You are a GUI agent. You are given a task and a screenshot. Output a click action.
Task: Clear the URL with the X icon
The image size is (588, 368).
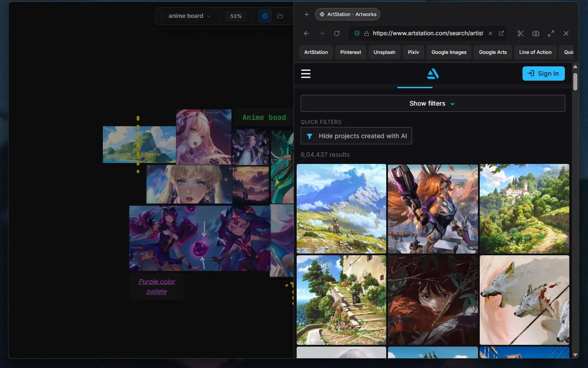tap(490, 33)
